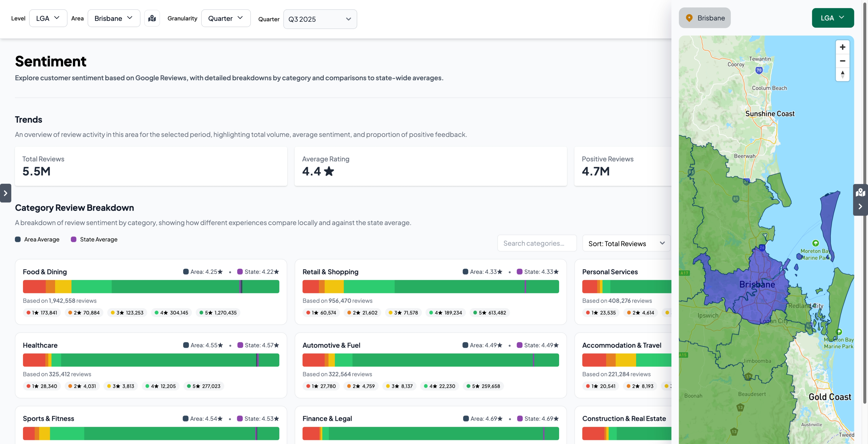Zoom in on the map

[842, 47]
